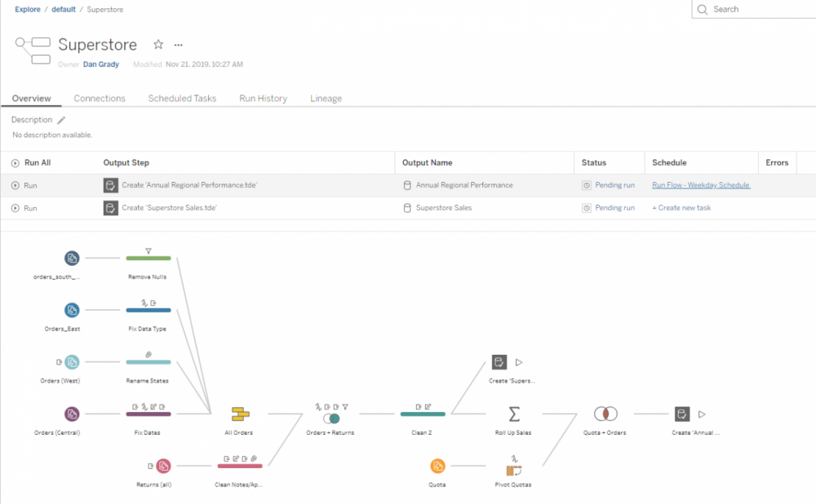
Task: Favorite the Superstore flow with star
Action: point(158,45)
